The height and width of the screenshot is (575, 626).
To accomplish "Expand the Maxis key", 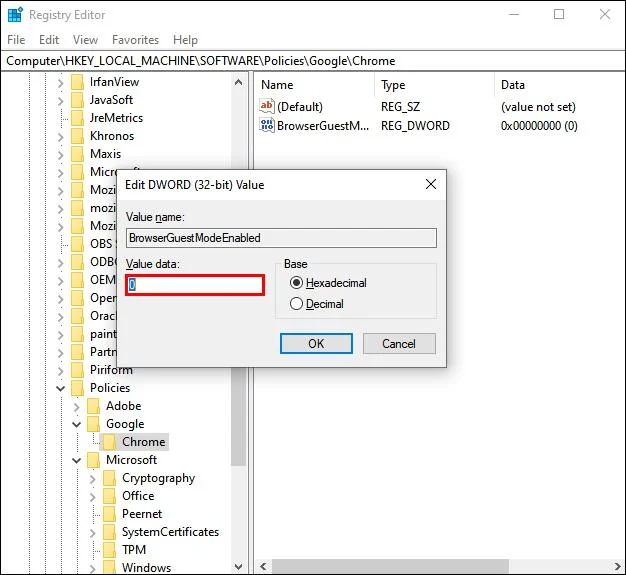I will (x=61, y=155).
